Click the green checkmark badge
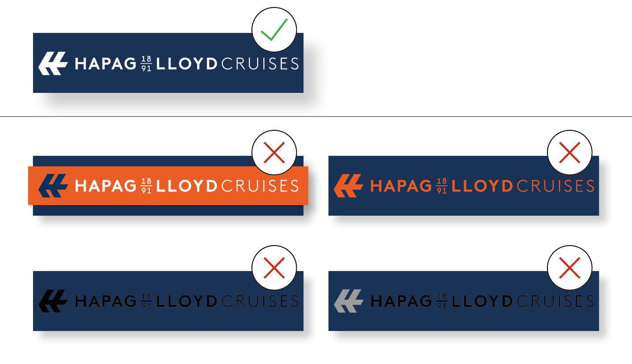Viewport: 632px width, 364px height. pos(274,29)
